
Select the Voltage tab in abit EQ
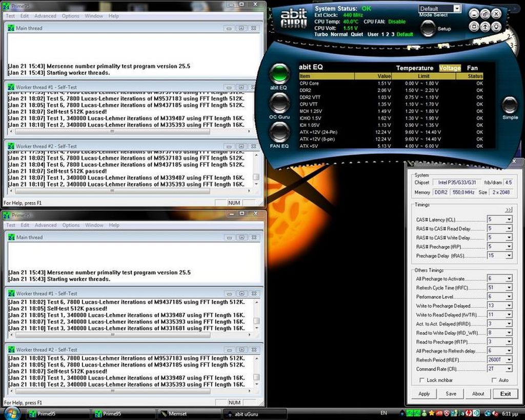pyautogui.click(x=450, y=68)
